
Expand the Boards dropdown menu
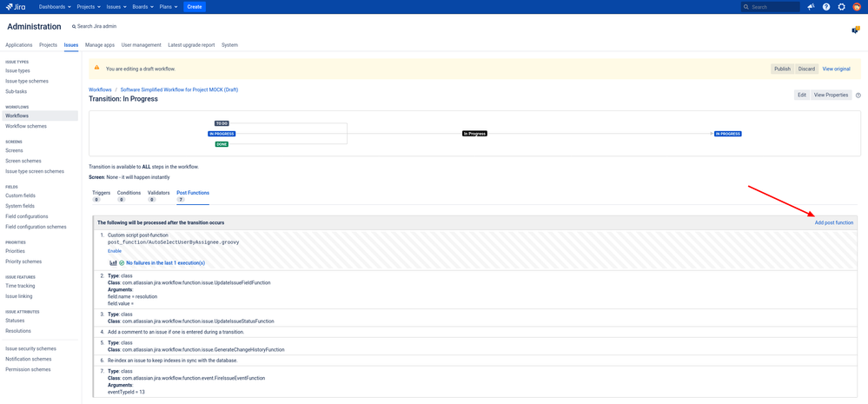(142, 7)
